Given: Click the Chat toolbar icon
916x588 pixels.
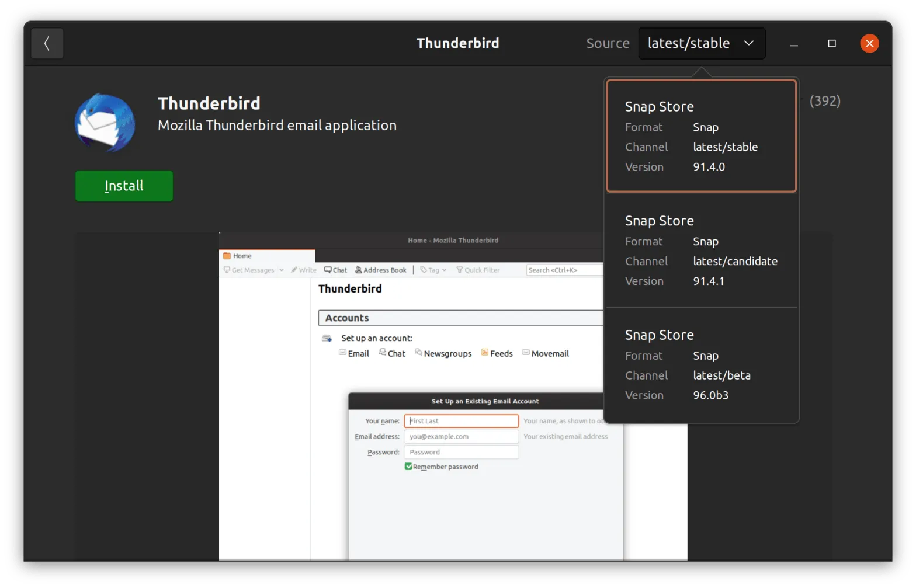Looking at the screenshot, I should pyautogui.click(x=328, y=270).
